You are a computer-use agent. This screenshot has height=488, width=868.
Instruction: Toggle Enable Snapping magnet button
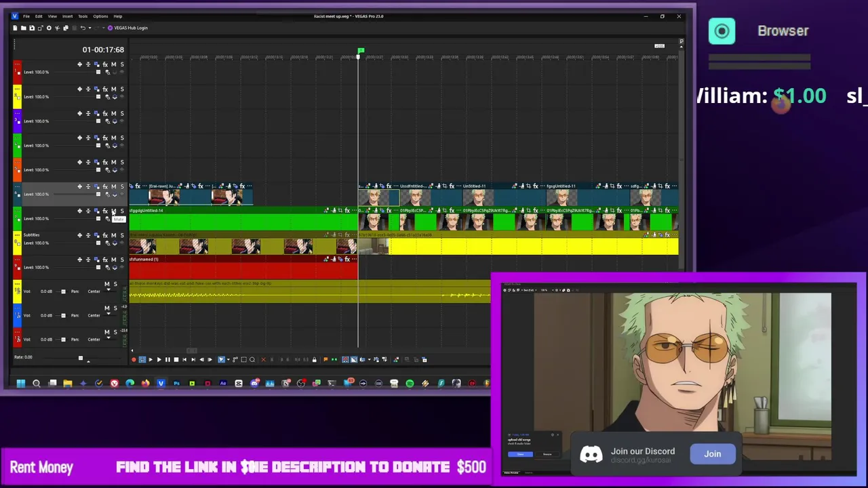click(345, 360)
